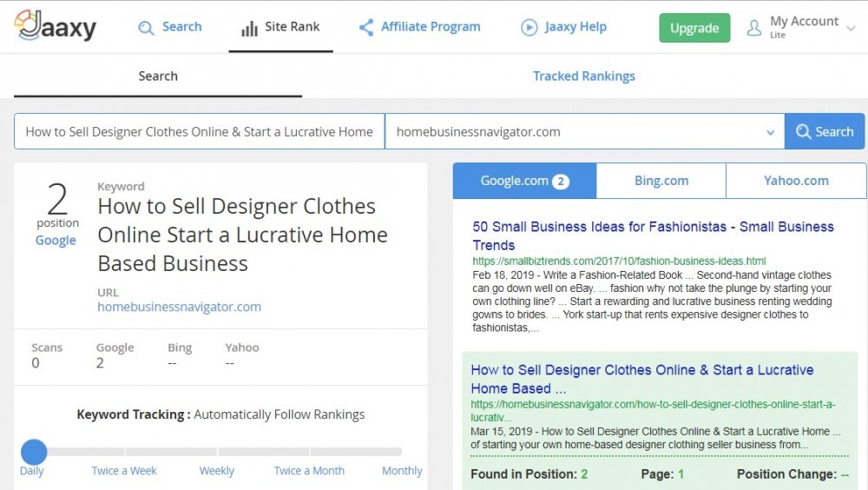
Task: Click the Yahoo rank value
Action: pos(230,363)
